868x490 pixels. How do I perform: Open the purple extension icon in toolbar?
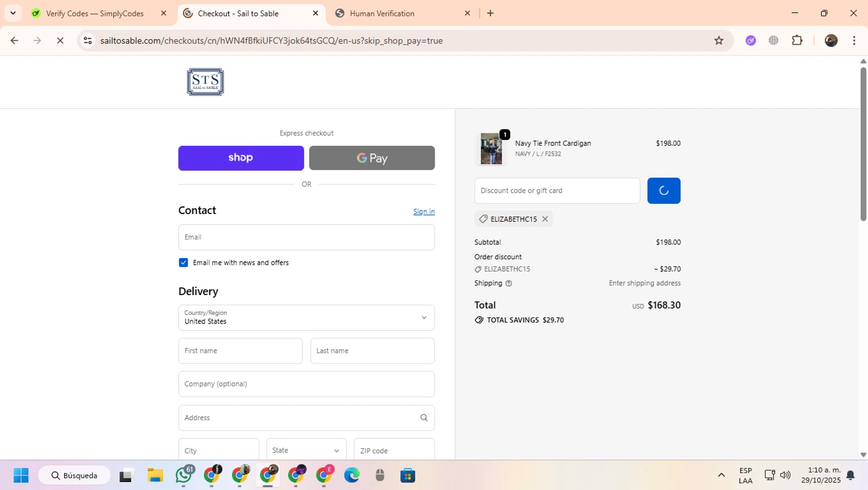(x=751, y=40)
